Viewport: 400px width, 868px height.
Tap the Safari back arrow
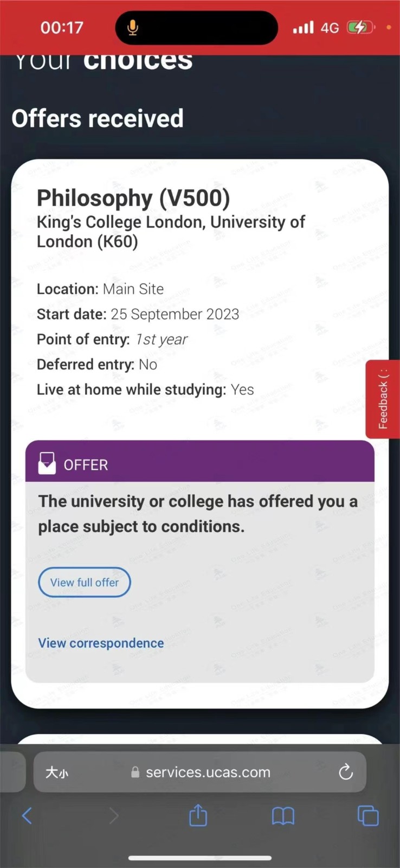coord(27,815)
